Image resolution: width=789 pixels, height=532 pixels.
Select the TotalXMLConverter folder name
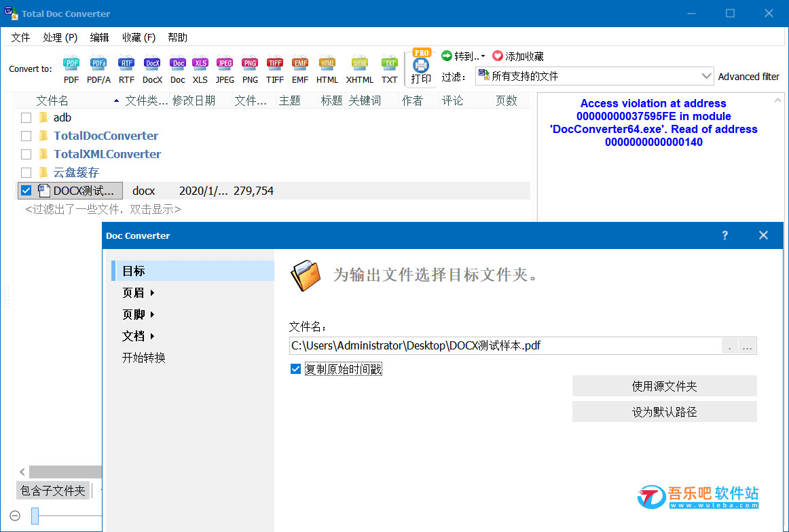click(108, 154)
